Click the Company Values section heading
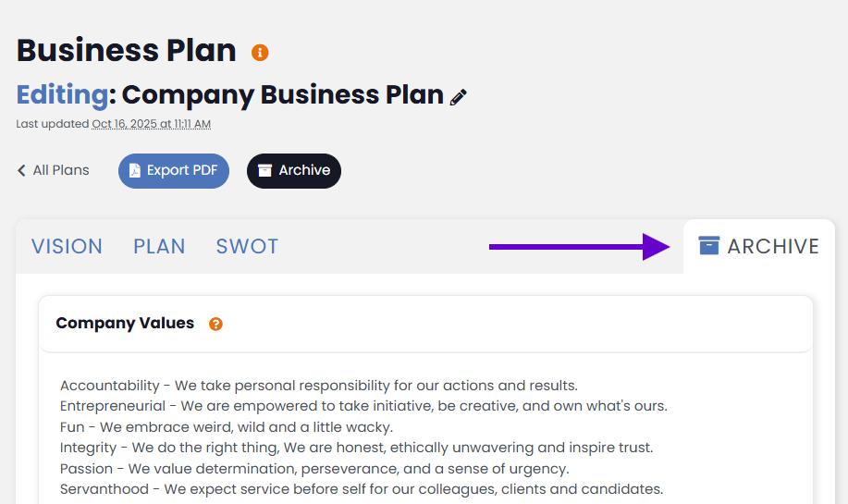The height and width of the screenshot is (504, 848). pyautogui.click(x=125, y=323)
